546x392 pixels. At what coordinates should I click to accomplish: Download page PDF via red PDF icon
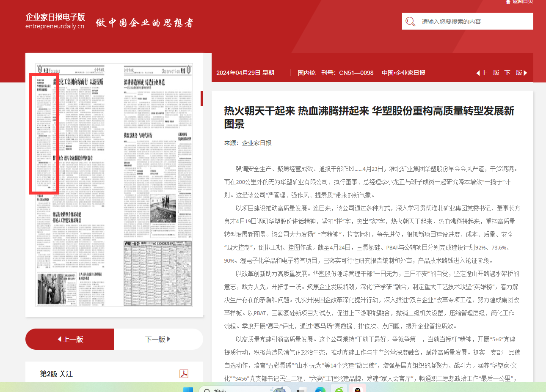(x=184, y=374)
